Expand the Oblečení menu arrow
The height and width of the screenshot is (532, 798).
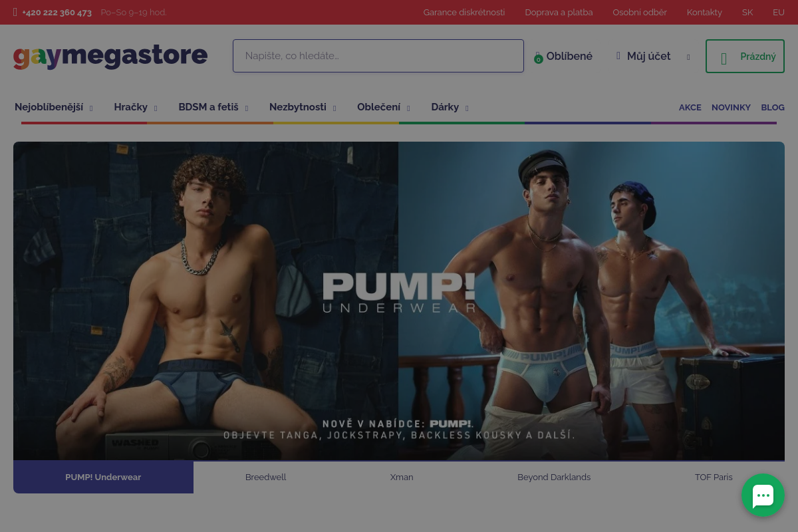(408, 108)
